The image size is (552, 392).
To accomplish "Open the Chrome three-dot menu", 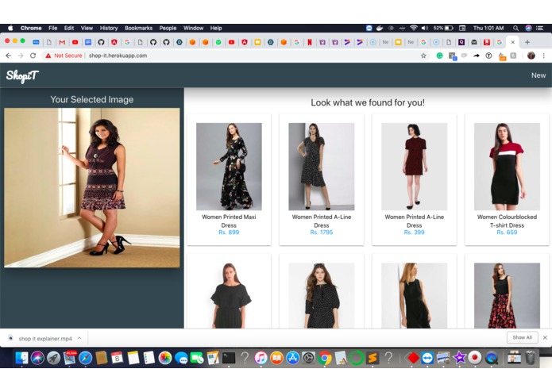I will [543, 56].
